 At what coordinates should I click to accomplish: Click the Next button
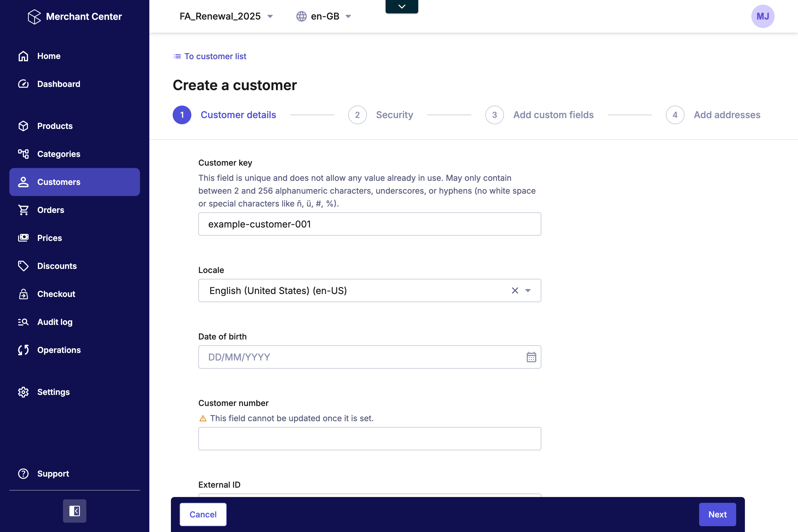[x=717, y=514]
